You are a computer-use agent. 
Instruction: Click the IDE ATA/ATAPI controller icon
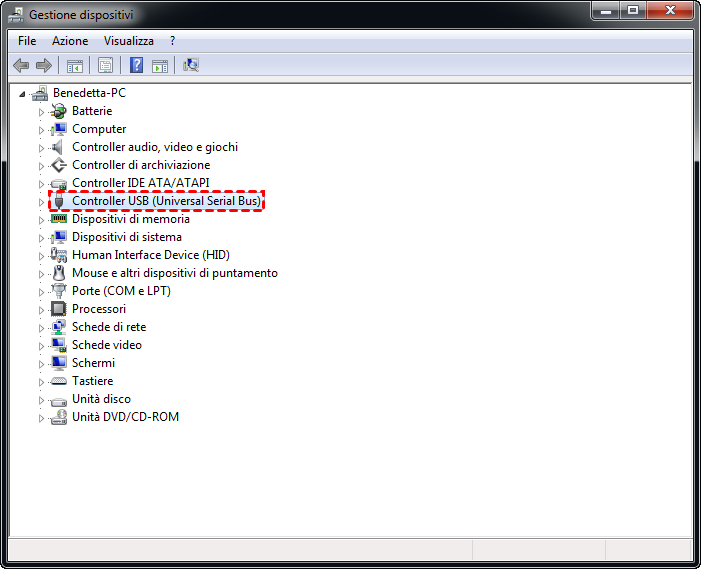pyautogui.click(x=59, y=183)
